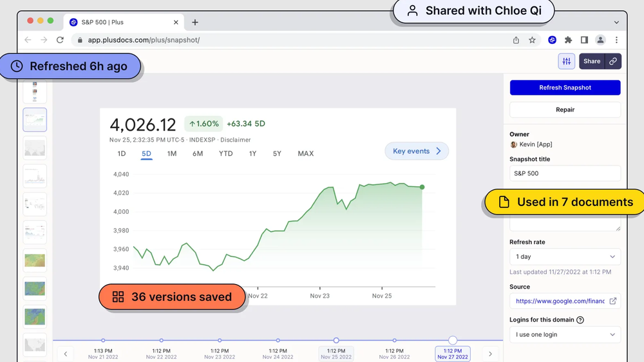This screenshot has height=362, width=644.
Task: Click the Share button
Action: click(x=592, y=61)
